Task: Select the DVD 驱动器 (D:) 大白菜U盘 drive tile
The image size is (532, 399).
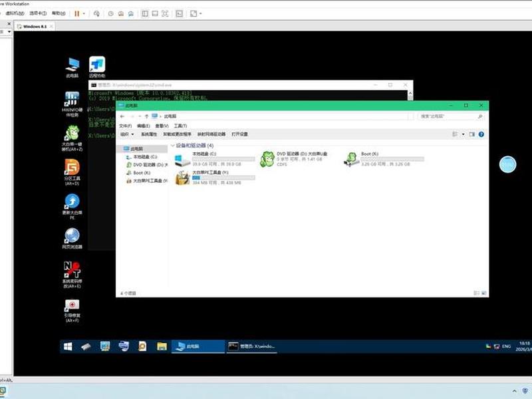Action: pyautogui.click(x=294, y=159)
